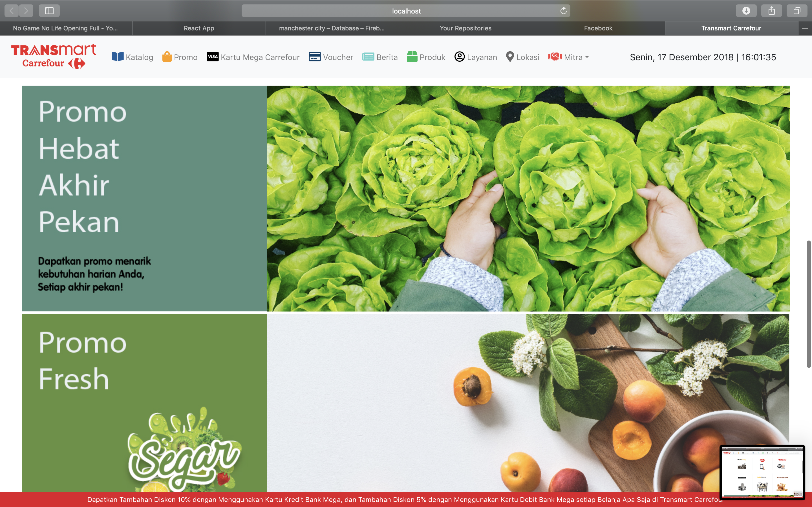The height and width of the screenshot is (507, 812).
Task: Click the Promo shopping bag icon
Action: coord(167,57)
